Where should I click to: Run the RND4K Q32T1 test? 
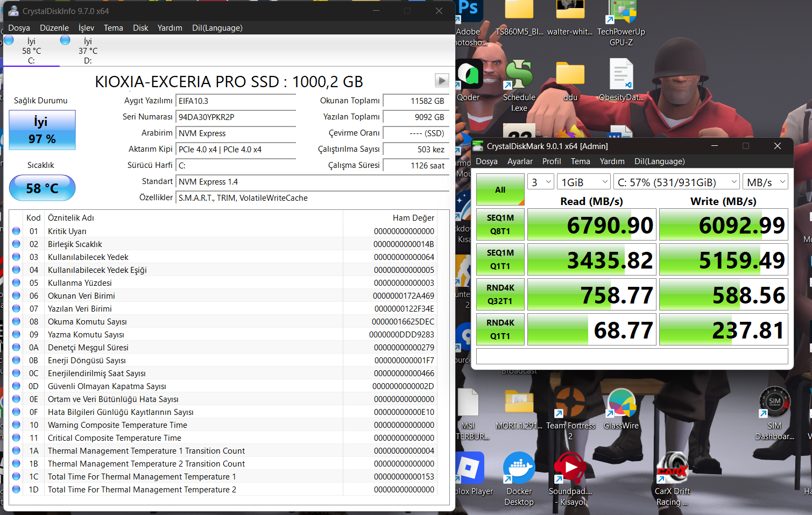[500, 294]
